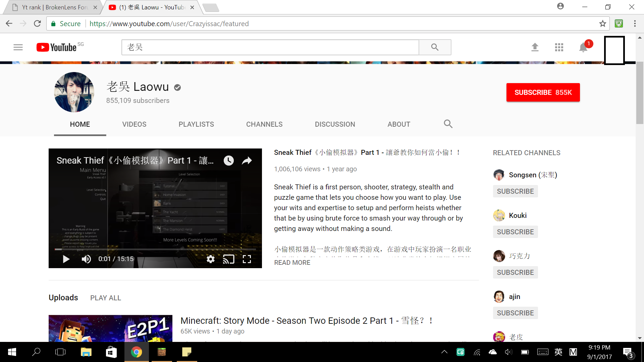Open taskbar volume control
Viewport: 644px width, 362px height.
pyautogui.click(x=508, y=352)
